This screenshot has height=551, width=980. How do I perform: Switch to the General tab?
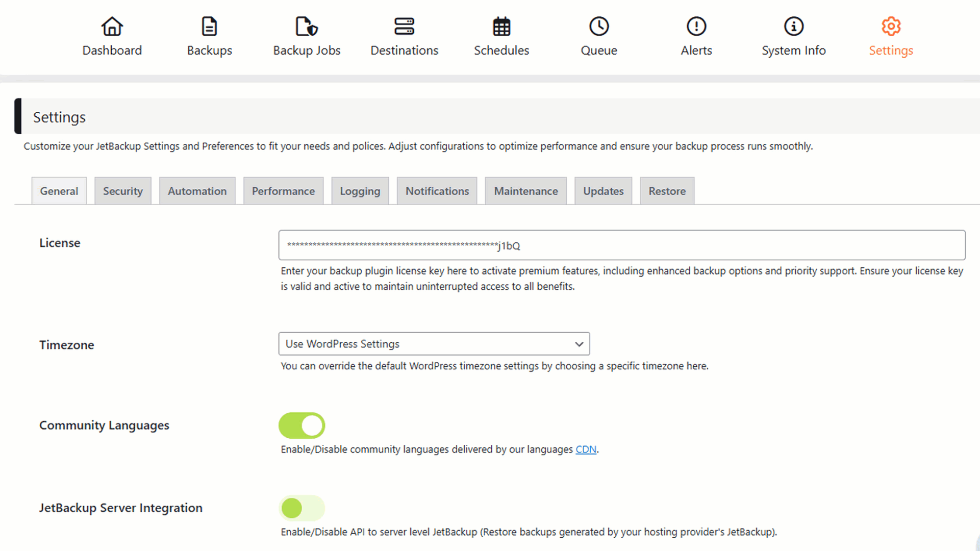[x=59, y=191]
